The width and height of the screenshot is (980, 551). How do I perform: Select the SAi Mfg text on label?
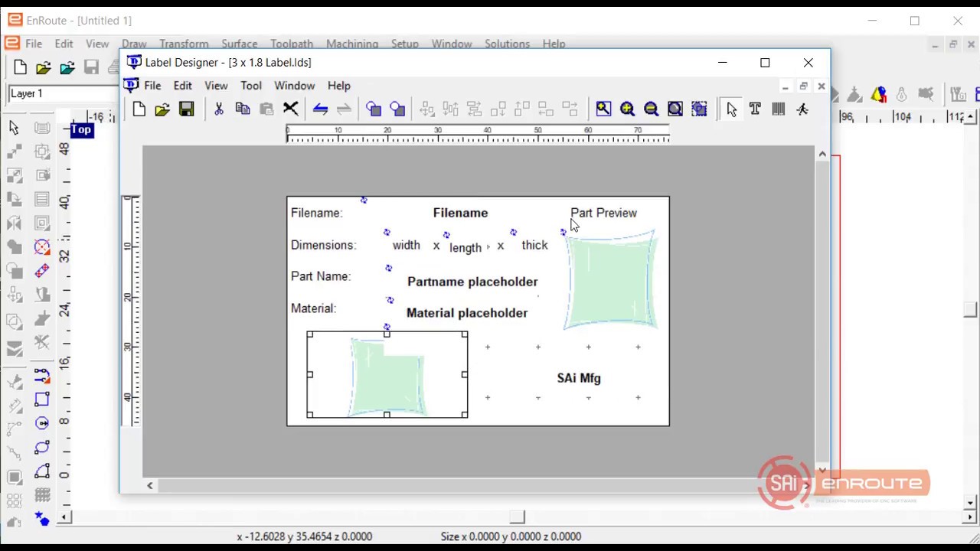pyautogui.click(x=579, y=378)
